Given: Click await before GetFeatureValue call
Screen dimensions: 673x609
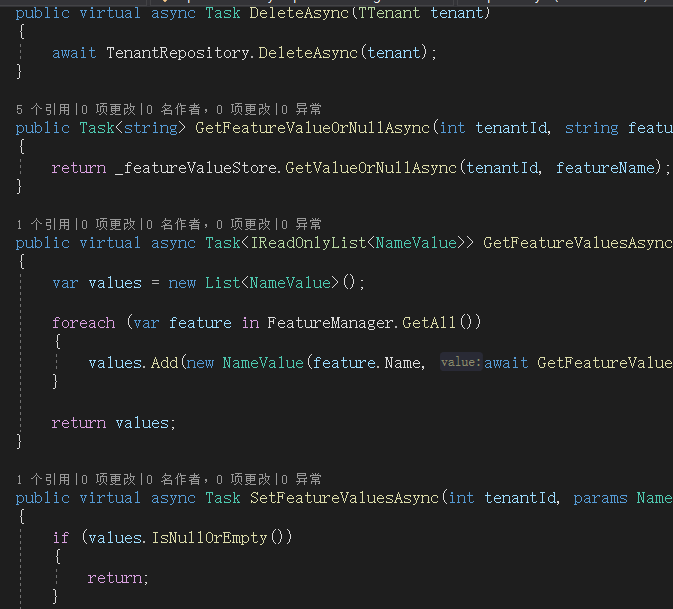Looking at the screenshot, I should point(506,363).
